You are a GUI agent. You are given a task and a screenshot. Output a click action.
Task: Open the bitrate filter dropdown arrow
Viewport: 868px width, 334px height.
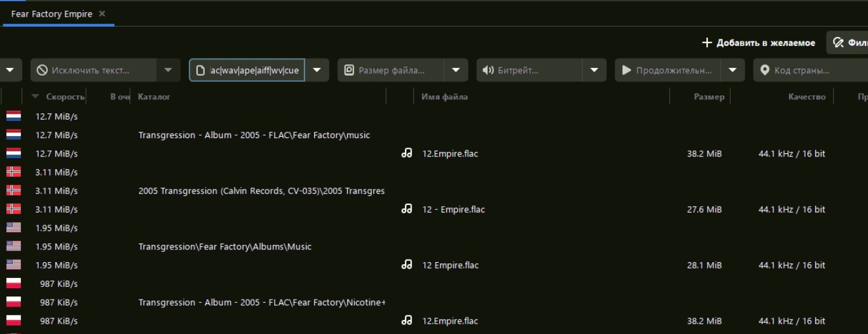pos(594,70)
